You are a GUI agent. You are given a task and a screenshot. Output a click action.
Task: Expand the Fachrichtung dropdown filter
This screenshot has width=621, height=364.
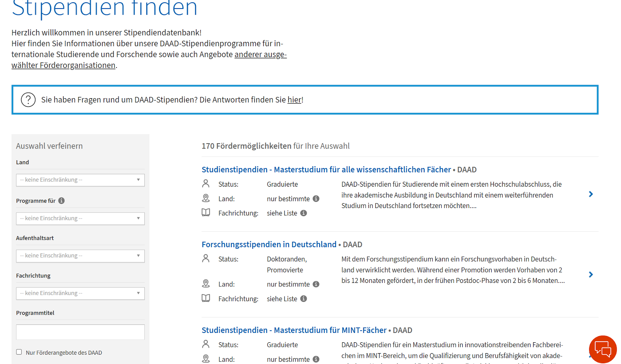(x=80, y=293)
